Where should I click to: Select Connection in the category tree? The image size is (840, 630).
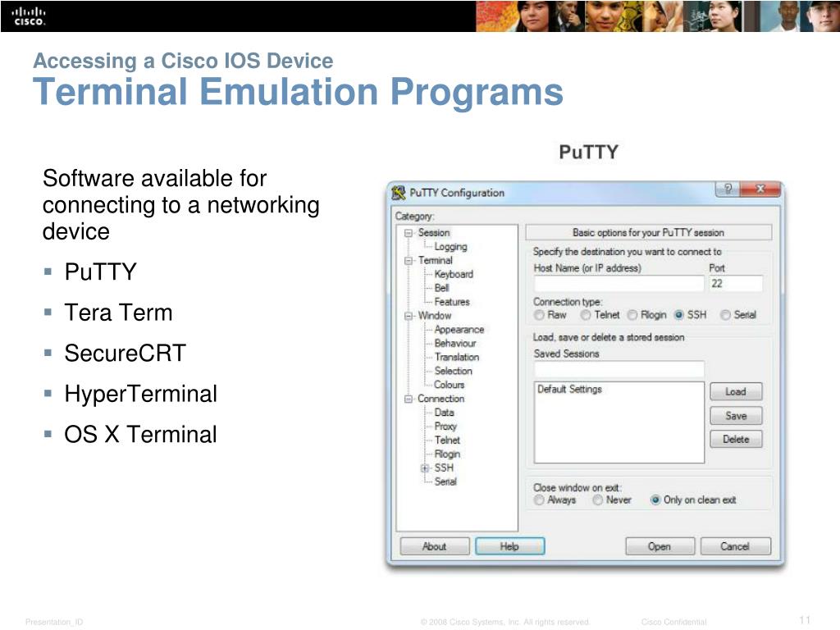coord(441,399)
